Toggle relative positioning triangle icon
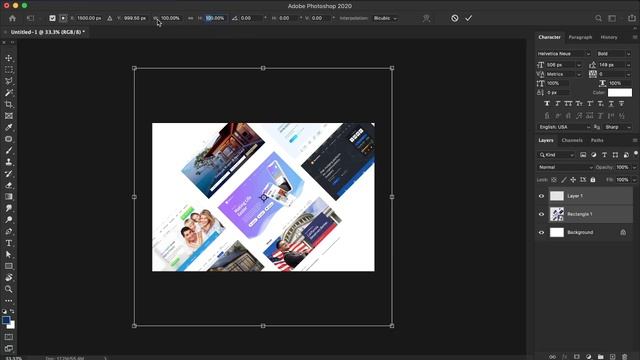 pos(109,18)
